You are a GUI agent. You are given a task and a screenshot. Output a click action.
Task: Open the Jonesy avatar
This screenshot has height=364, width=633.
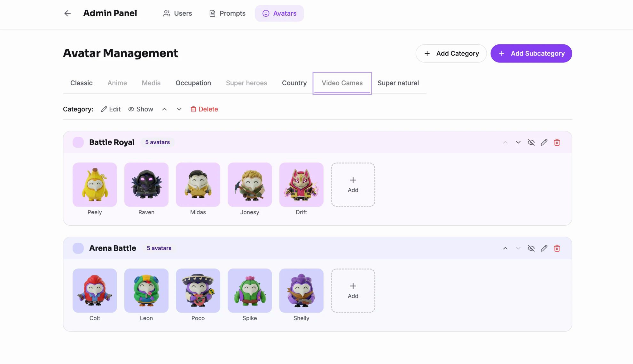click(250, 185)
